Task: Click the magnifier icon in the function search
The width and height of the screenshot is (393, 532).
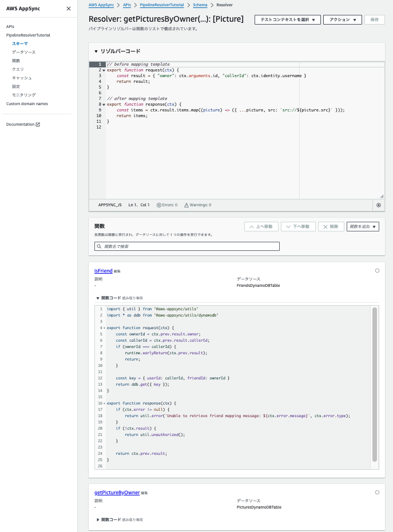Action: 98,246
